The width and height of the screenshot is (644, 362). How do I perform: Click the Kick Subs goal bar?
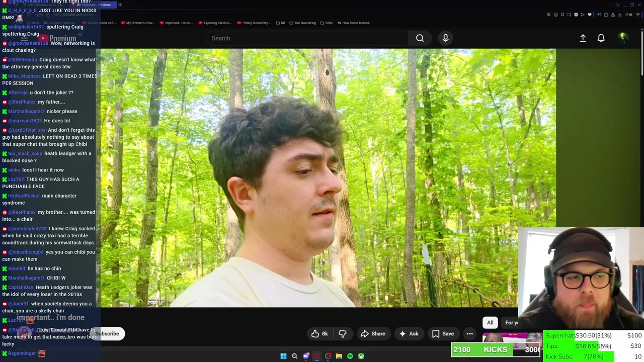point(594,356)
